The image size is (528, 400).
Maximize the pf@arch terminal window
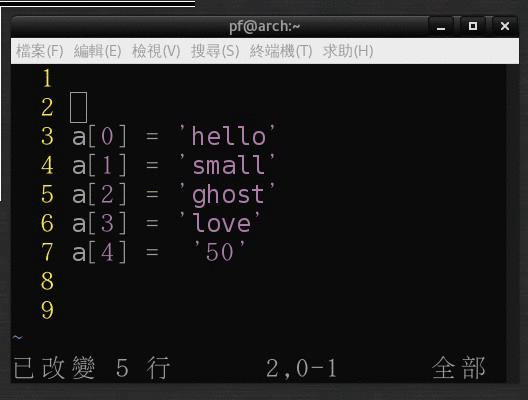tap(473, 26)
